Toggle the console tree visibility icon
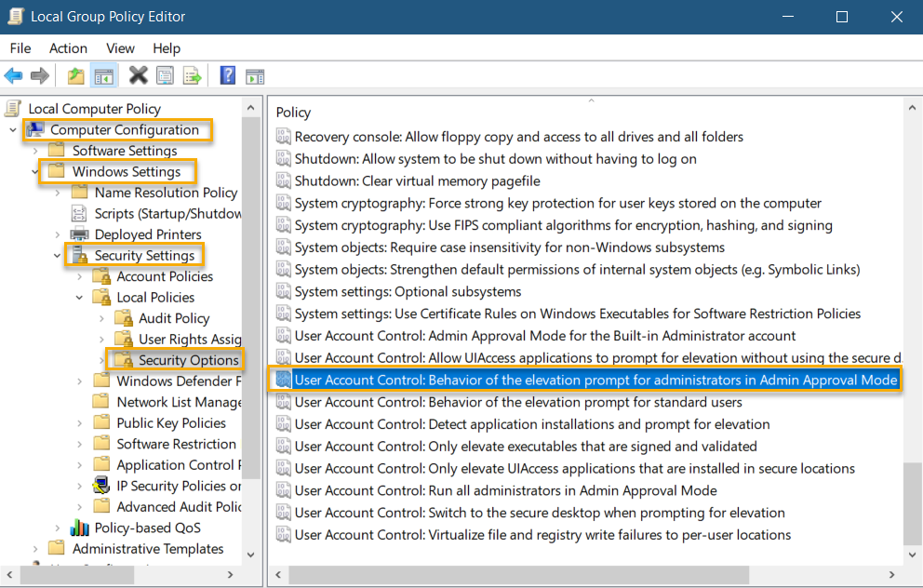The height and width of the screenshot is (588, 923). click(x=104, y=75)
